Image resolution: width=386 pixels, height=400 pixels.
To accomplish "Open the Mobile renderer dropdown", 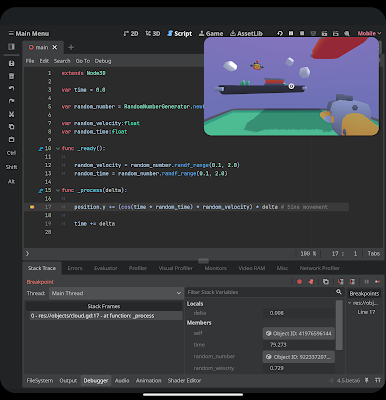I will (x=369, y=33).
